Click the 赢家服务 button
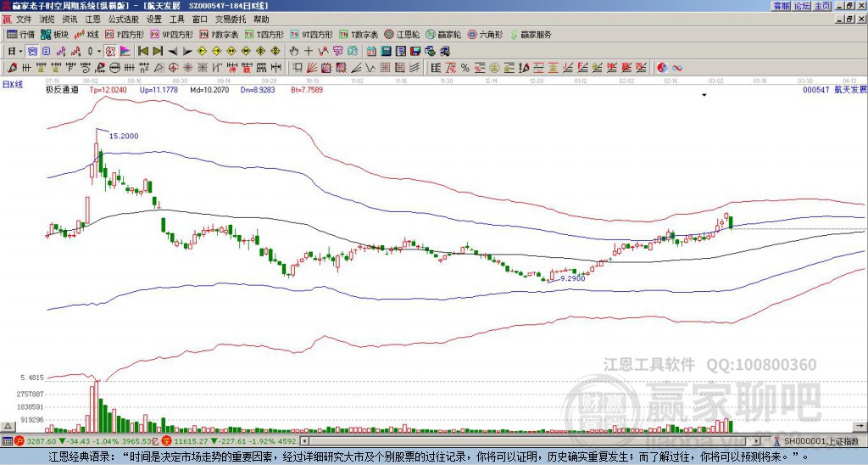 tap(531, 34)
